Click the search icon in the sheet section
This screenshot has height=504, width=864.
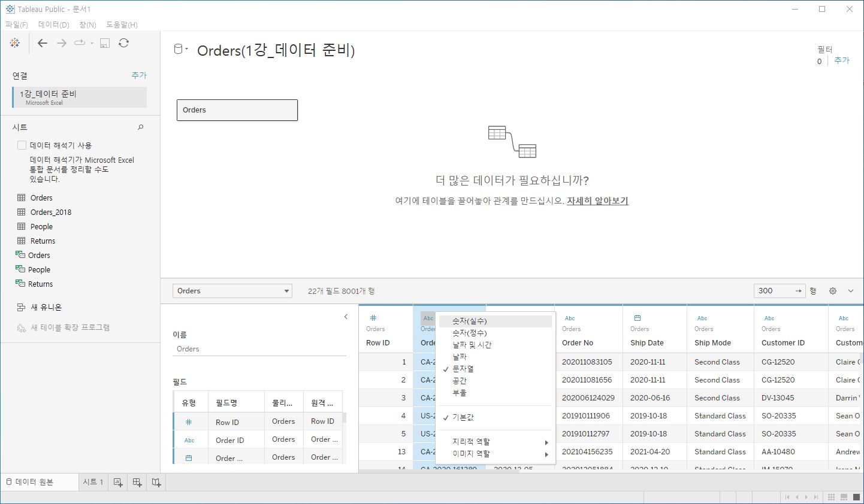pos(141,127)
